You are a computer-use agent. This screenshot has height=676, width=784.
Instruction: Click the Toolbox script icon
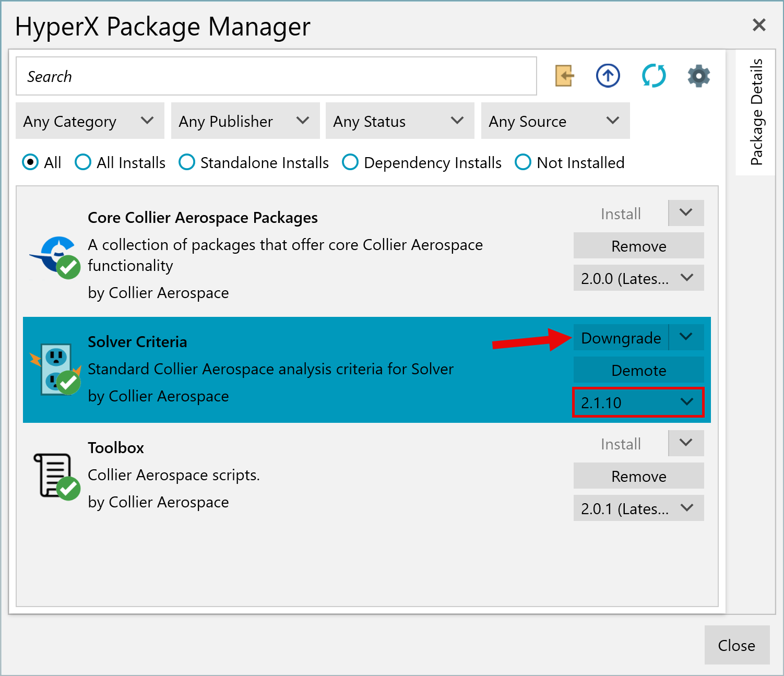pyautogui.click(x=56, y=476)
